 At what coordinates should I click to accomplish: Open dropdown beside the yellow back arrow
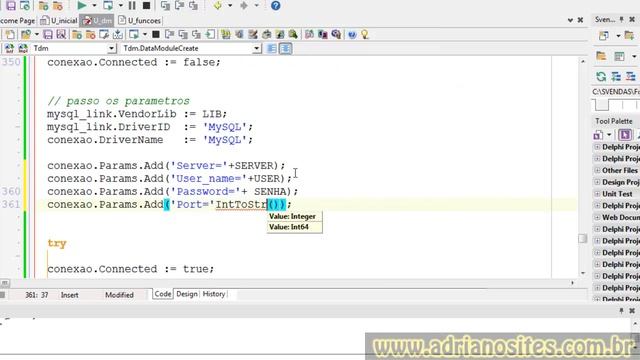230,5
